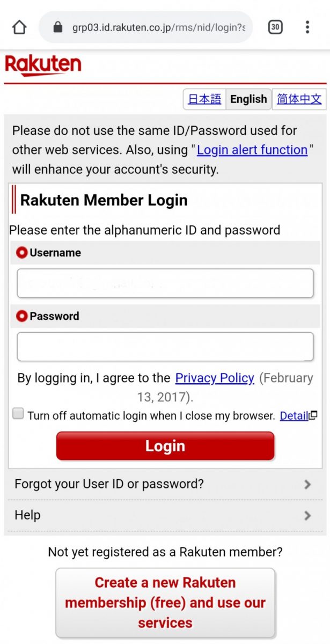Select the English language tab
Viewport: 330px width, 644px height.
click(248, 99)
